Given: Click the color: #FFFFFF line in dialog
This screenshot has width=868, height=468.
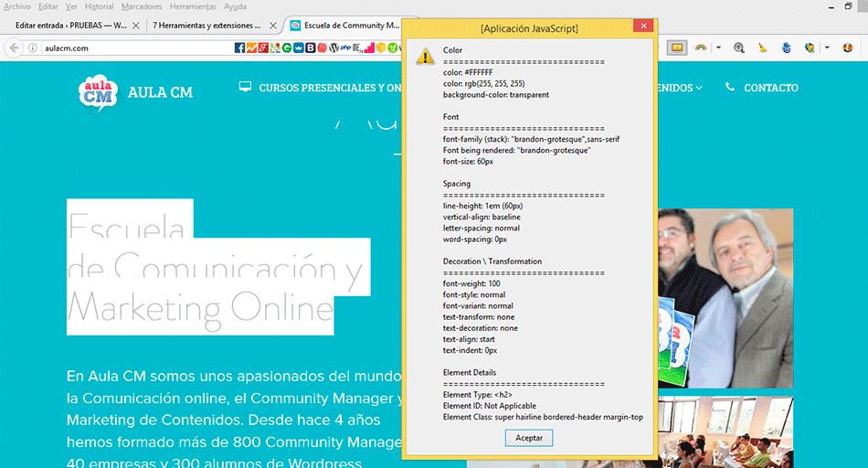Looking at the screenshot, I should coord(468,72).
